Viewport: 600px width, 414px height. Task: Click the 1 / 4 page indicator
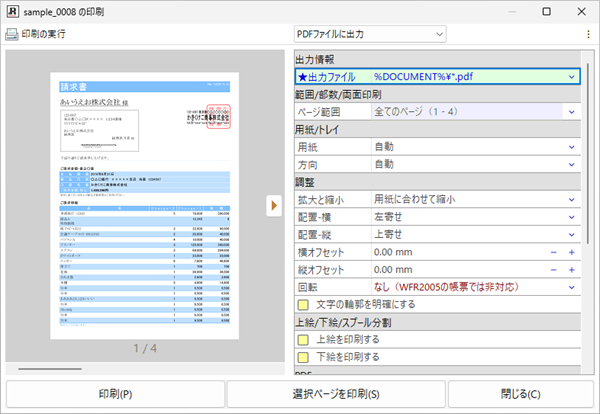click(x=145, y=349)
